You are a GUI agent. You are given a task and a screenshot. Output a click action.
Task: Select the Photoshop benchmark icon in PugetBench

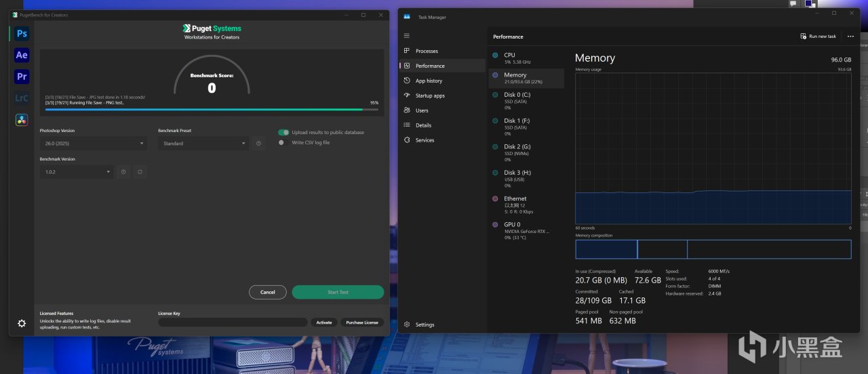(22, 34)
